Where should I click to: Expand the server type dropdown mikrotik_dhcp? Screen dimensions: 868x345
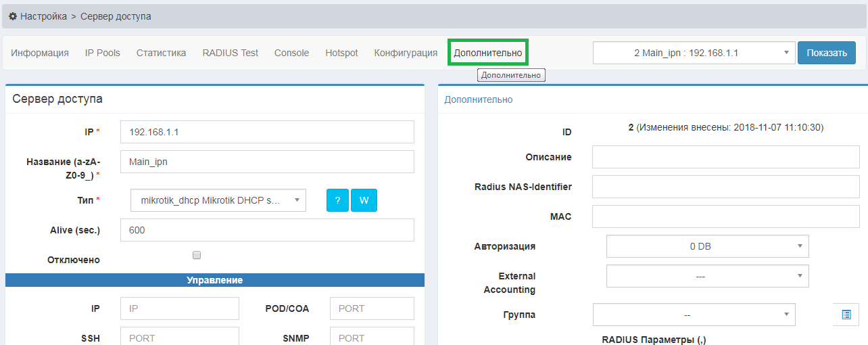click(x=218, y=200)
